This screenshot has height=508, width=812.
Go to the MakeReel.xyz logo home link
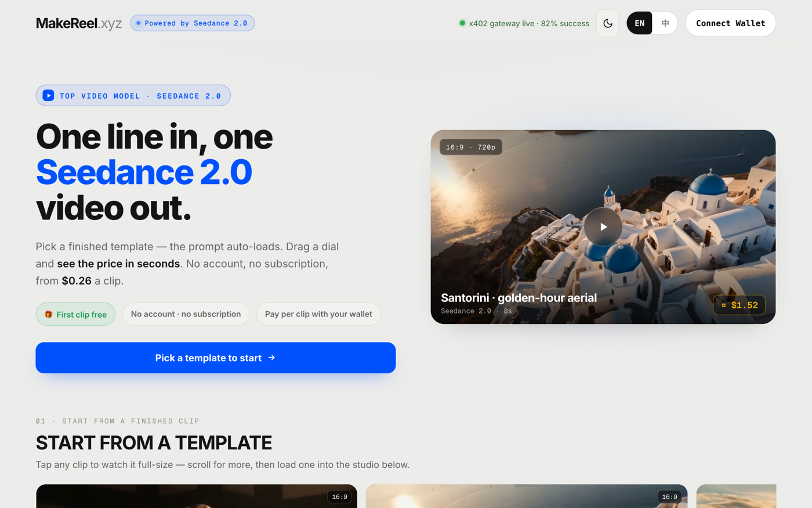(79, 23)
